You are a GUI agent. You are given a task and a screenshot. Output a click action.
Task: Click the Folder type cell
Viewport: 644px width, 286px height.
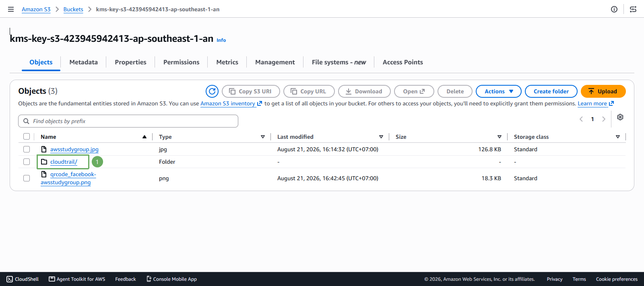[167, 162]
